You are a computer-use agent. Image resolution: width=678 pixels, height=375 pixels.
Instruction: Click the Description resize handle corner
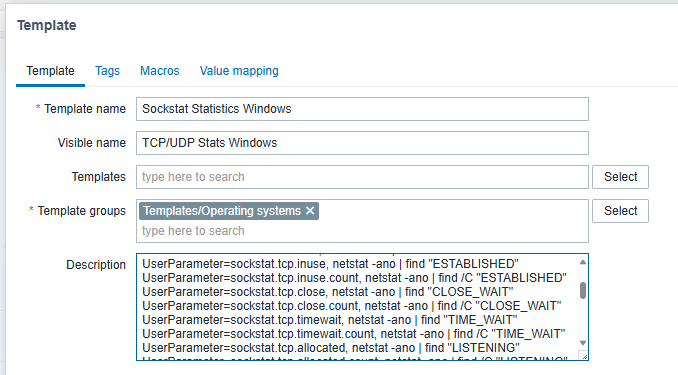pyautogui.click(x=584, y=356)
